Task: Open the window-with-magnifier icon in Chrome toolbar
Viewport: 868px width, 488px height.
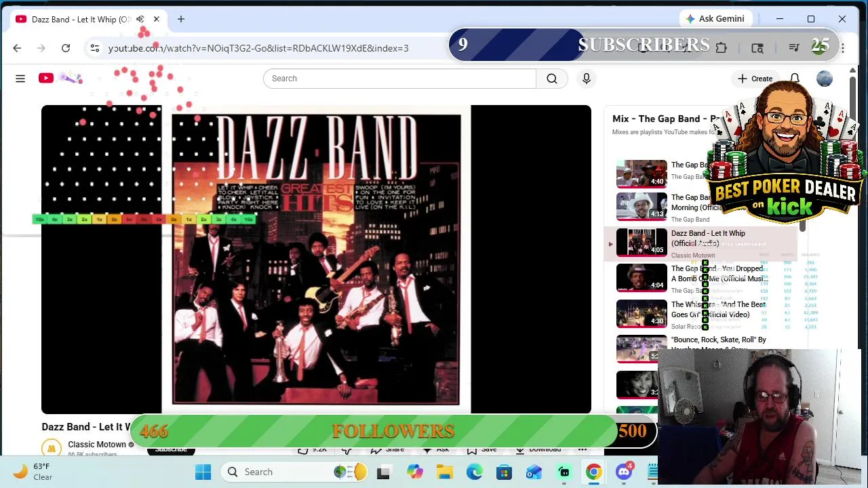Action: click(757, 48)
